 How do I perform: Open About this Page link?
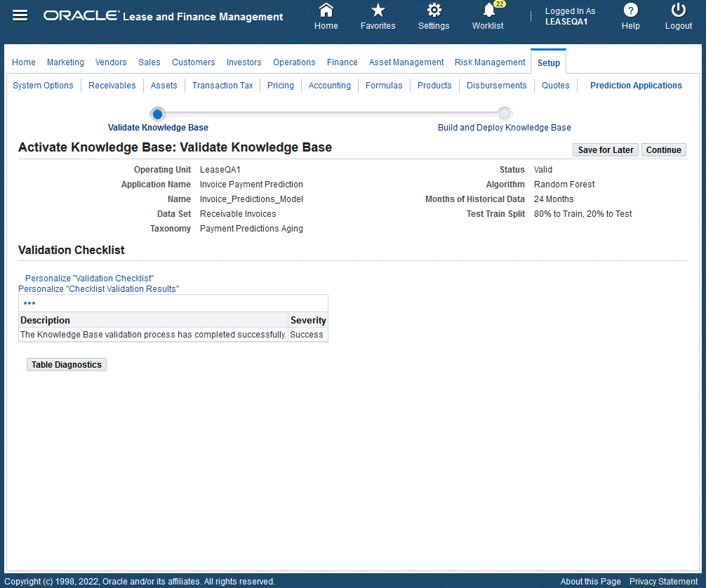click(590, 581)
